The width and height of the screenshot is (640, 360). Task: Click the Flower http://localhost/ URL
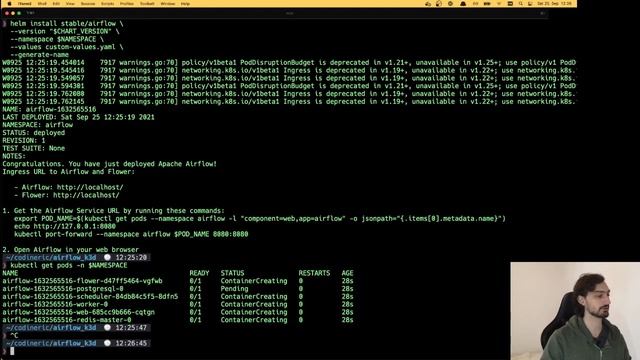(x=86, y=195)
